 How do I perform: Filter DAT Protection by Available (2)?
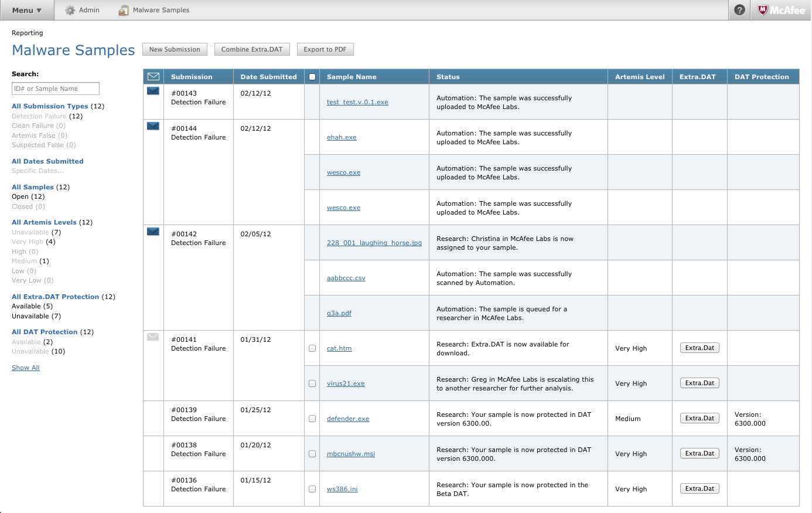click(32, 342)
